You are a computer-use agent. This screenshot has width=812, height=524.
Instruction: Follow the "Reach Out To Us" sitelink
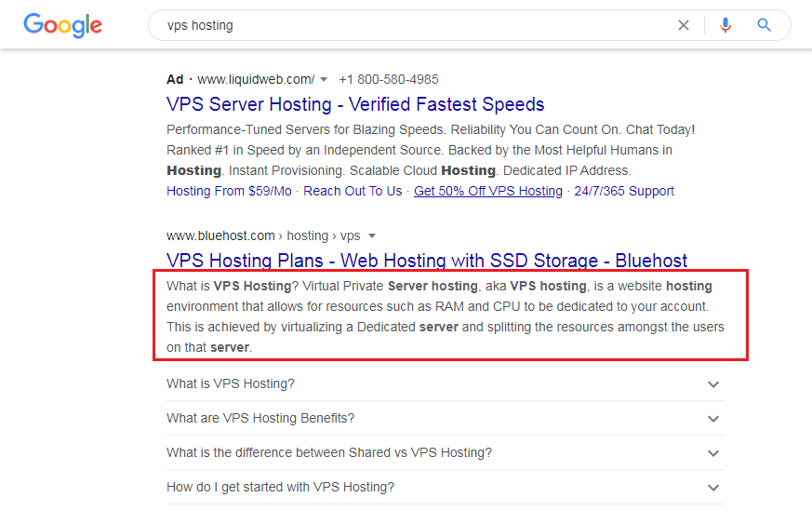pos(353,191)
